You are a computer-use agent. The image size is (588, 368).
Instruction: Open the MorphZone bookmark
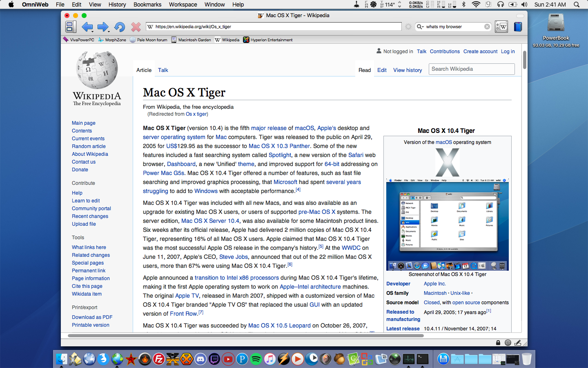pos(112,40)
